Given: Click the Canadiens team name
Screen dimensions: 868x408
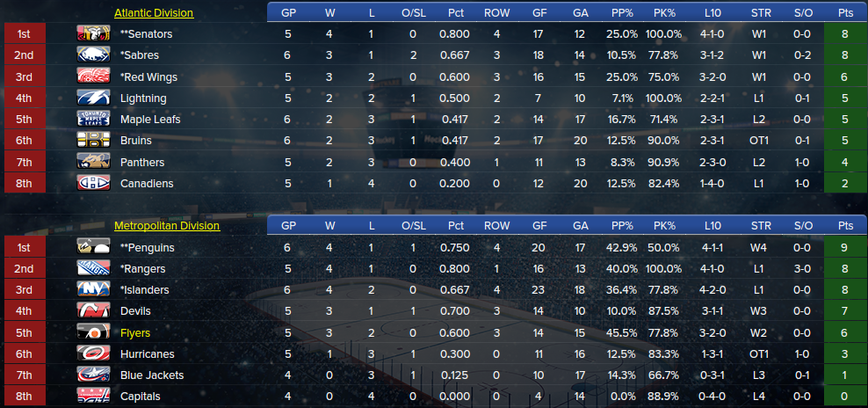Looking at the screenshot, I should (147, 184).
